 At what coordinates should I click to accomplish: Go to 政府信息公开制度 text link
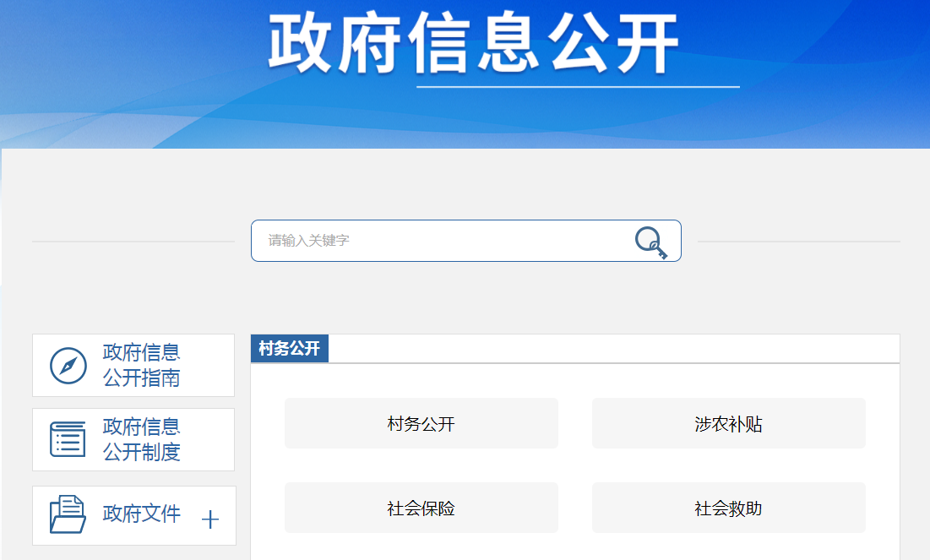[x=142, y=439]
